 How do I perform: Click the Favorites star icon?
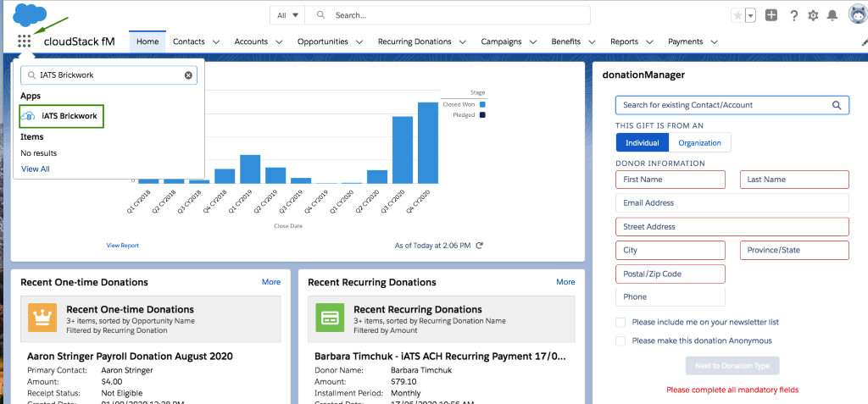(x=737, y=15)
